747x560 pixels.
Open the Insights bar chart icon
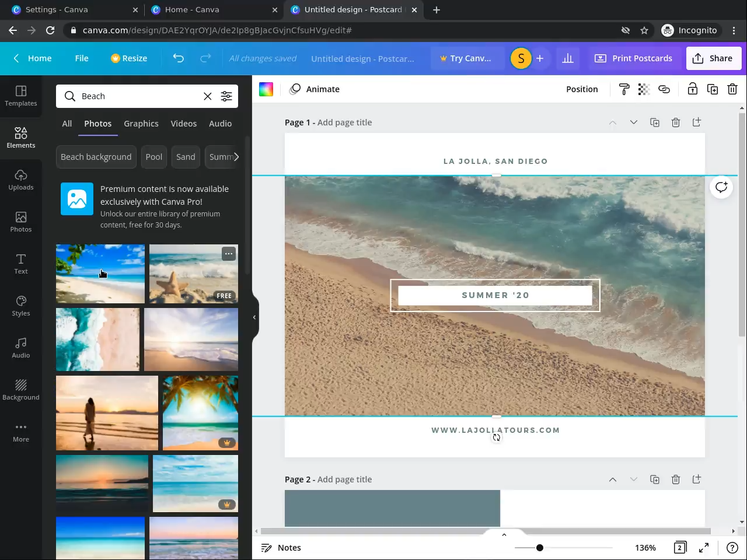coord(567,58)
